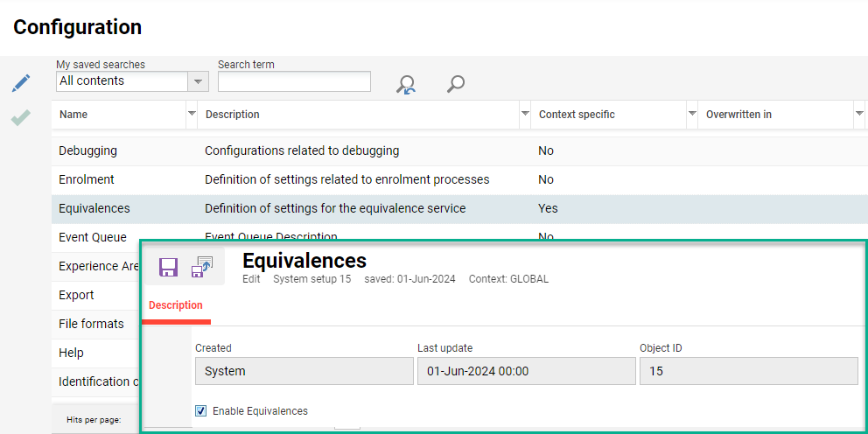Select the Equivalences row in the list
The width and height of the screenshot is (868, 434).
94,208
